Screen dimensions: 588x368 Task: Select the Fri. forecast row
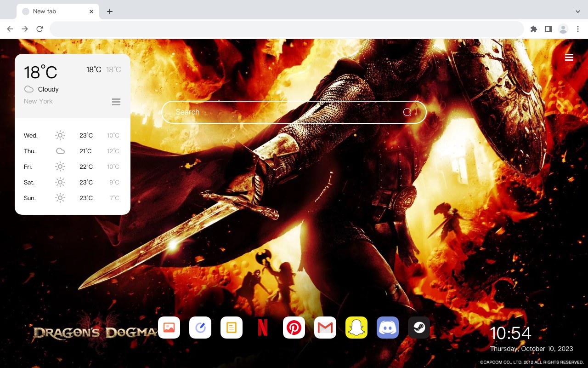tap(73, 167)
